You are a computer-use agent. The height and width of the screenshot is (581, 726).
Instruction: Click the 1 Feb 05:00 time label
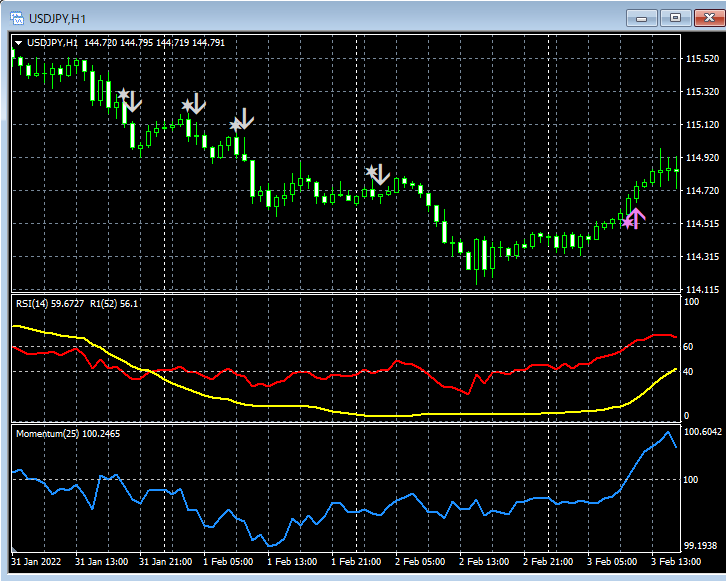point(228,562)
